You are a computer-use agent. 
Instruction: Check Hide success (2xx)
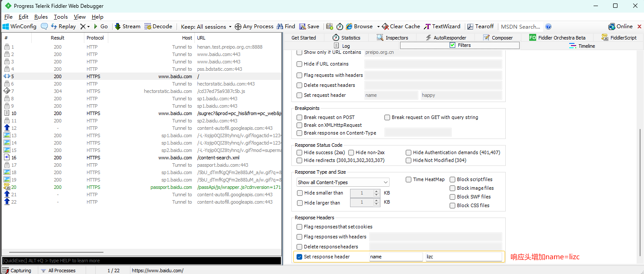point(299,152)
